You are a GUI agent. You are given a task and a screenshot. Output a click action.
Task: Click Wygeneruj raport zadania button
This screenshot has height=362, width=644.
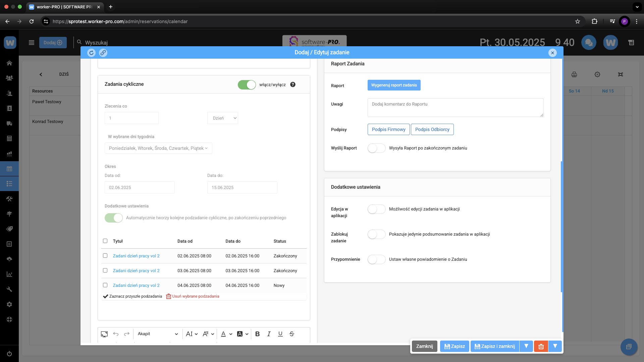tap(394, 85)
